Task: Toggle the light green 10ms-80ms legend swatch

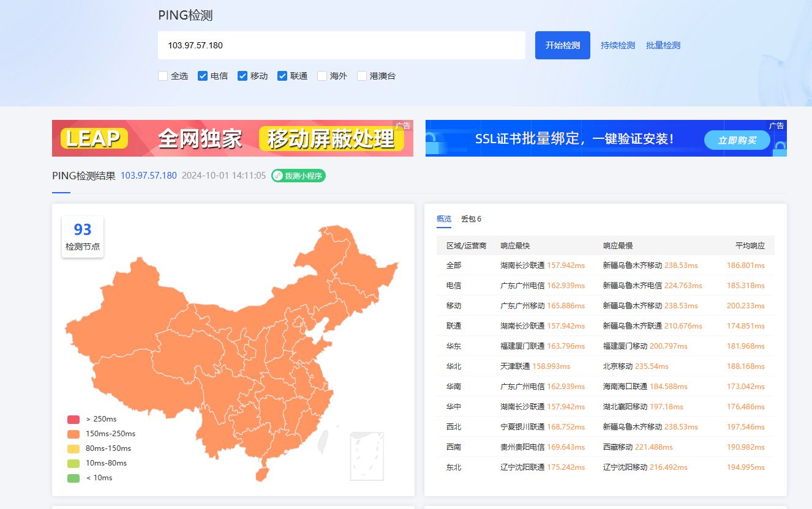Action: (73, 463)
